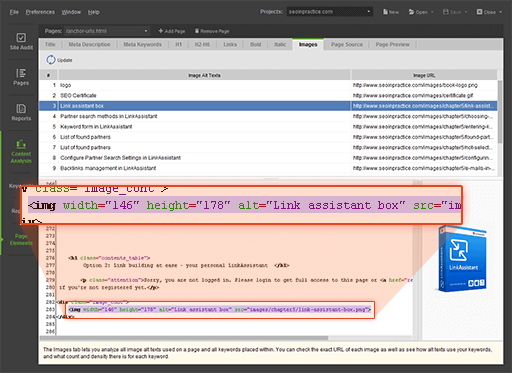Select the 'logo' alt text row

pyautogui.click(x=268, y=85)
